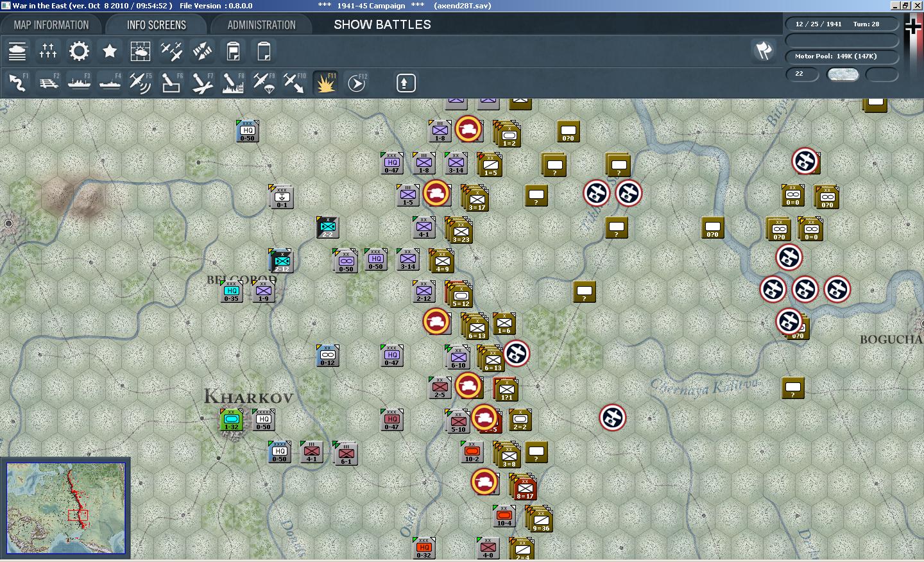Screen dimensions: 924x562
Task: Select F7 Bomb Airfield mode
Action: (x=202, y=83)
